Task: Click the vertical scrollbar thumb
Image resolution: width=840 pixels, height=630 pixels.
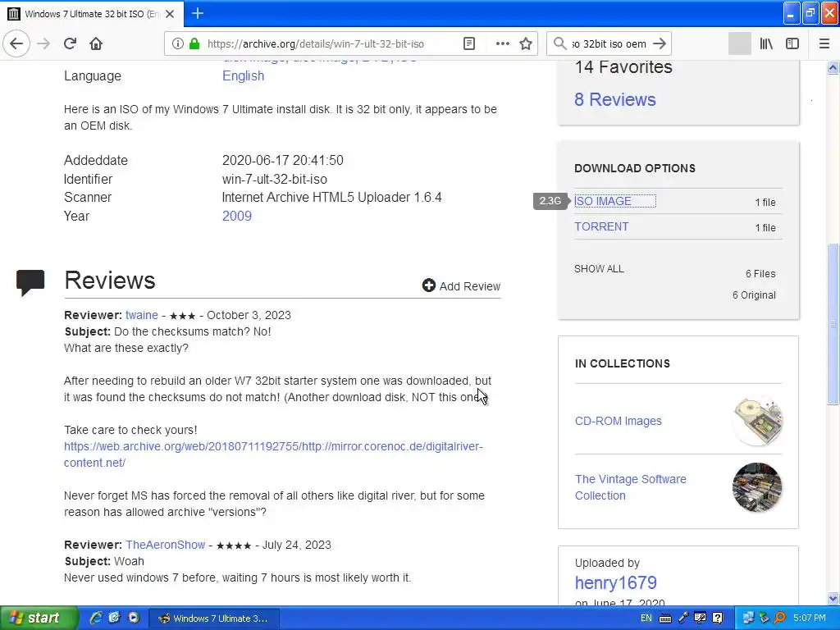Action: point(833,323)
